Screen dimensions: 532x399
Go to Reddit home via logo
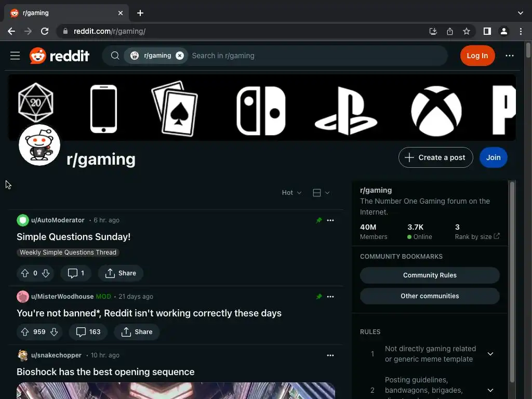coord(59,56)
